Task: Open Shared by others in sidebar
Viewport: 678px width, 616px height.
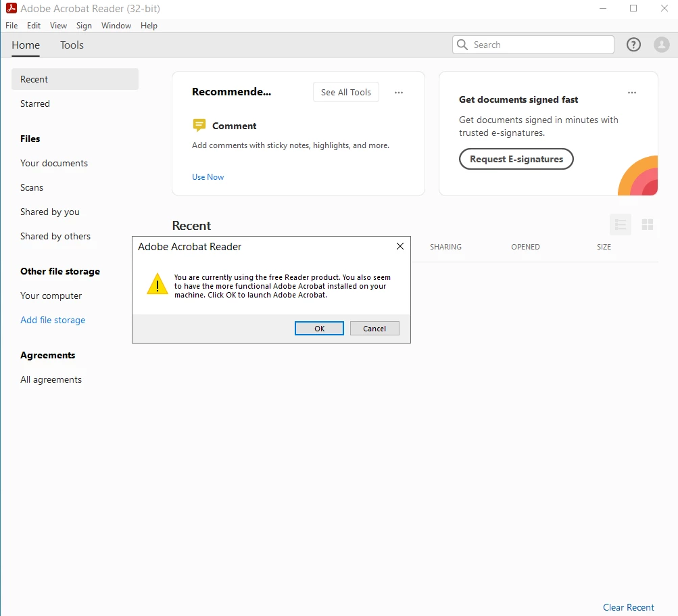Action: [55, 236]
